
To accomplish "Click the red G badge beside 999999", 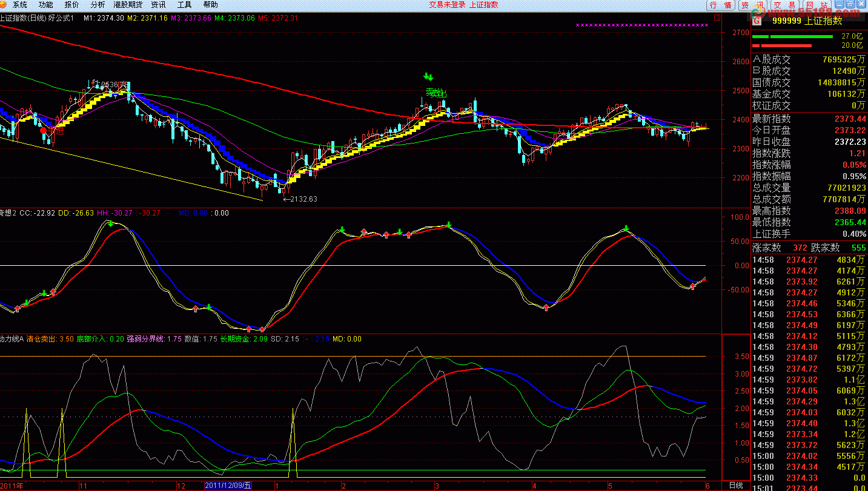I will (x=756, y=21).
